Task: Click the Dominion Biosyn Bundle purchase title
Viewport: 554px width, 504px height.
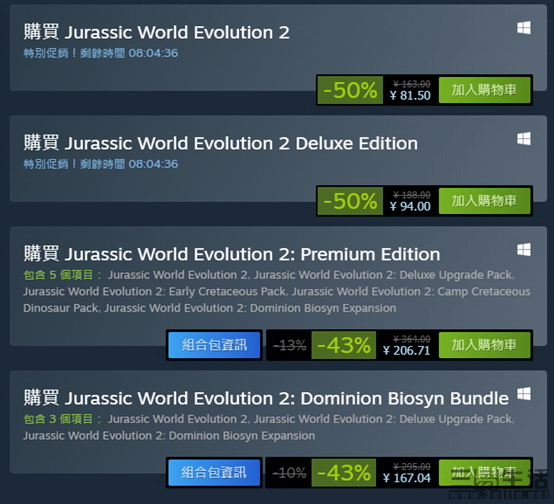Action: click(266, 398)
